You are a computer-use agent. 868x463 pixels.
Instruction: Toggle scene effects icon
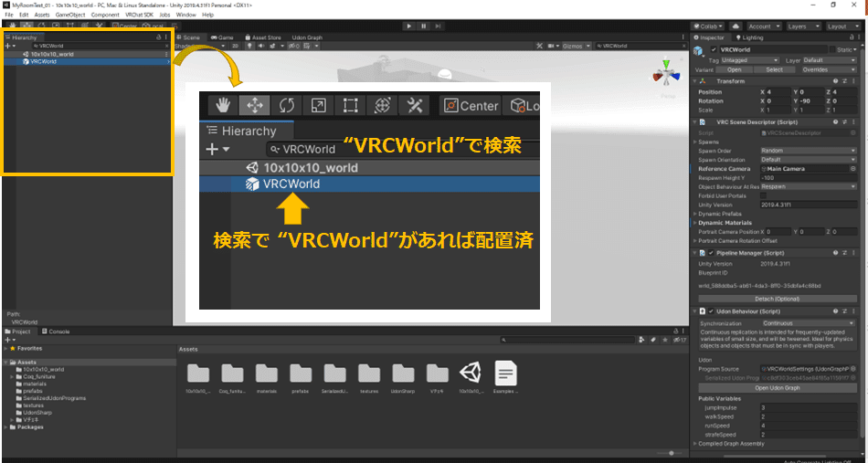271,46
